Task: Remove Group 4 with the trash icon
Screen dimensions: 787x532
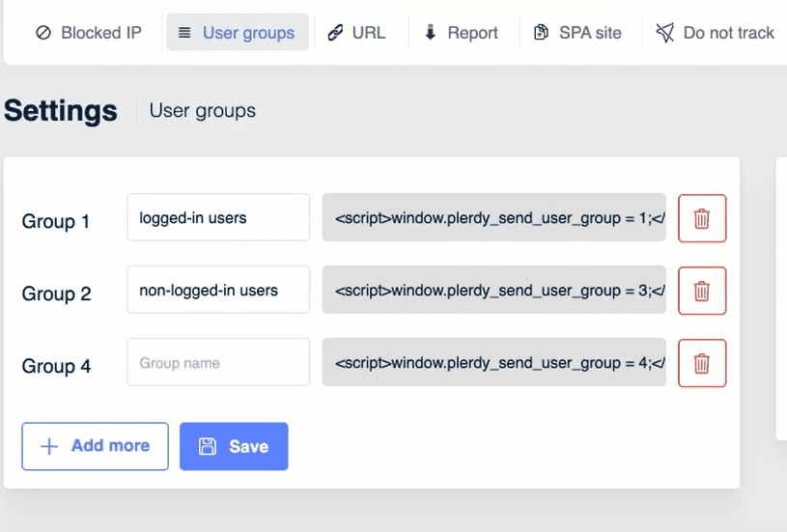Action: point(702,363)
